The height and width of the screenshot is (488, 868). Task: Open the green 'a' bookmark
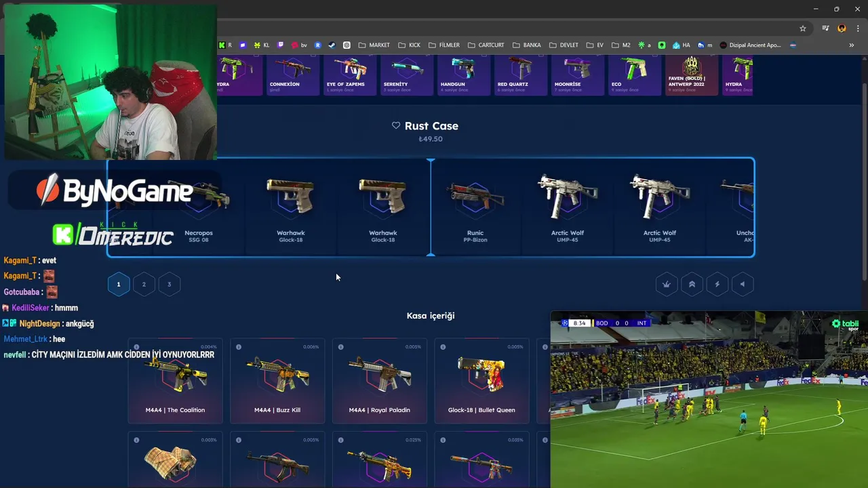pyautogui.click(x=644, y=45)
